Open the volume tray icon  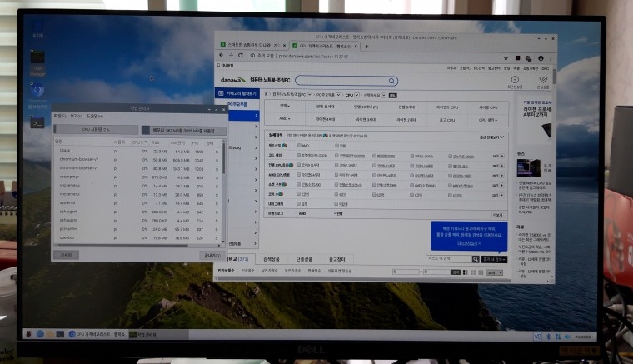click(x=567, y=337)
